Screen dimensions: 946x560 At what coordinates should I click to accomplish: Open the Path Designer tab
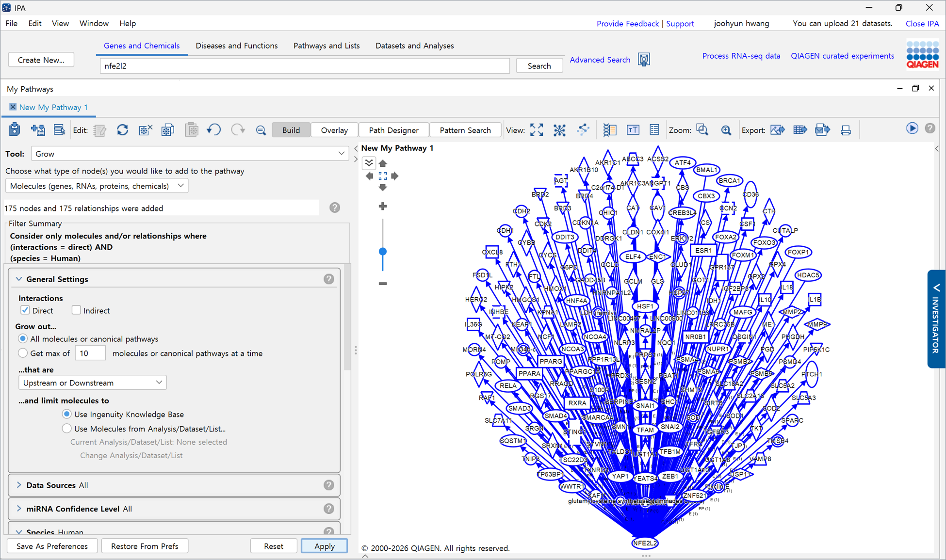(393, 130)
